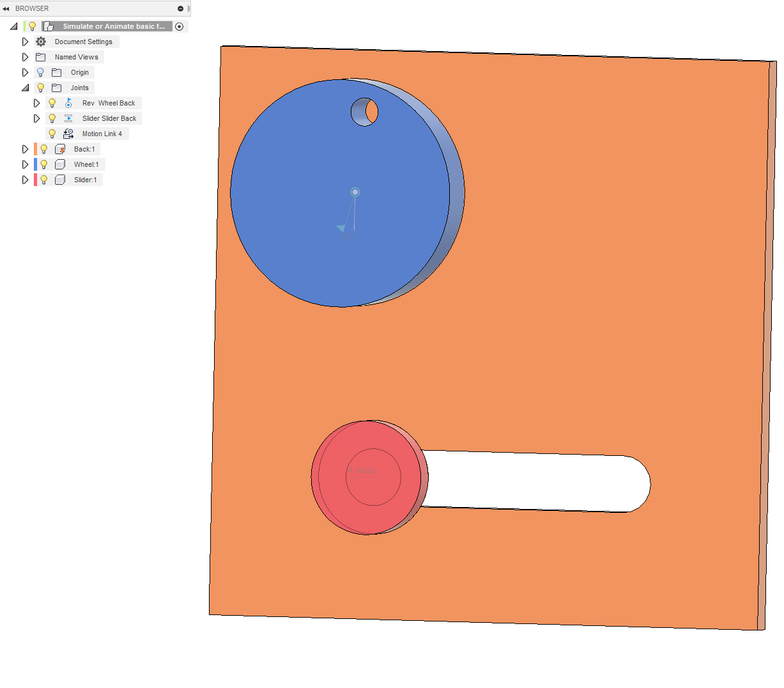Click the Slider Slider Back joint icon

[x=68, y=118]
